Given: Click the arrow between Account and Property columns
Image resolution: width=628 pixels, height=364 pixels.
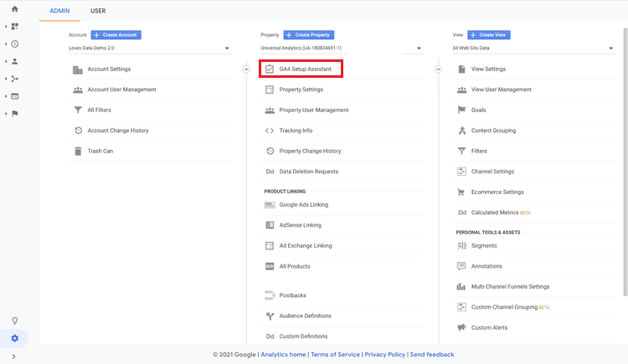Looking at the screenshot, I should click(246, 69).
